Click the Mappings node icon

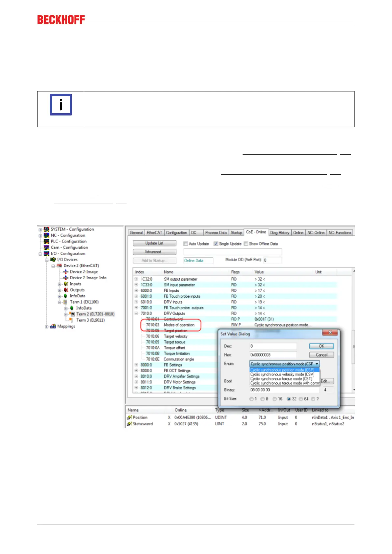(53, 326)
